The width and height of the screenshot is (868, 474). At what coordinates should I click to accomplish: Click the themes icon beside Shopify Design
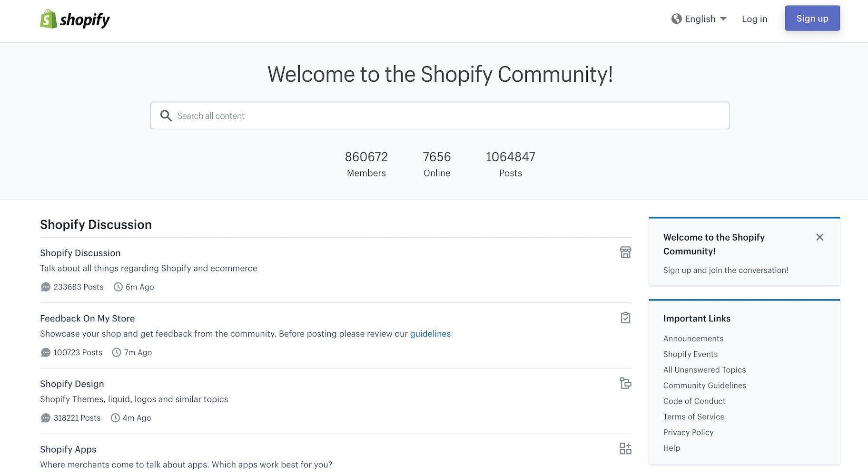click(625, 383)
